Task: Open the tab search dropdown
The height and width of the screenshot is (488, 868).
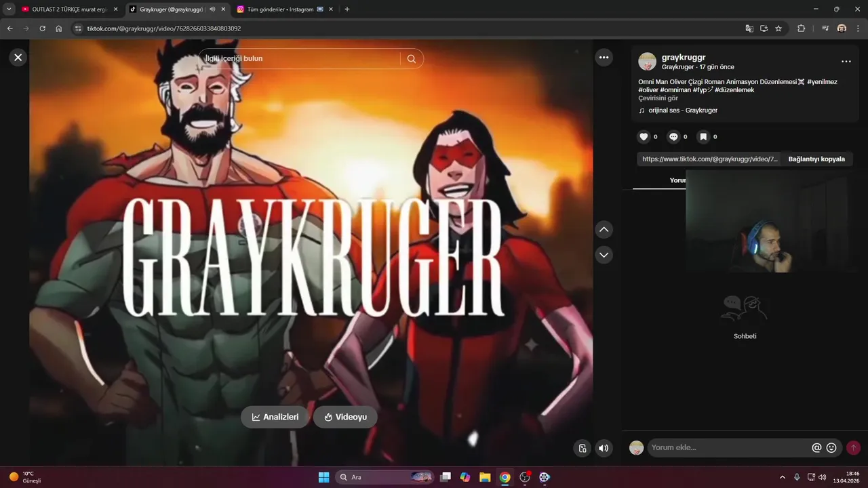Action: point(9,9)
